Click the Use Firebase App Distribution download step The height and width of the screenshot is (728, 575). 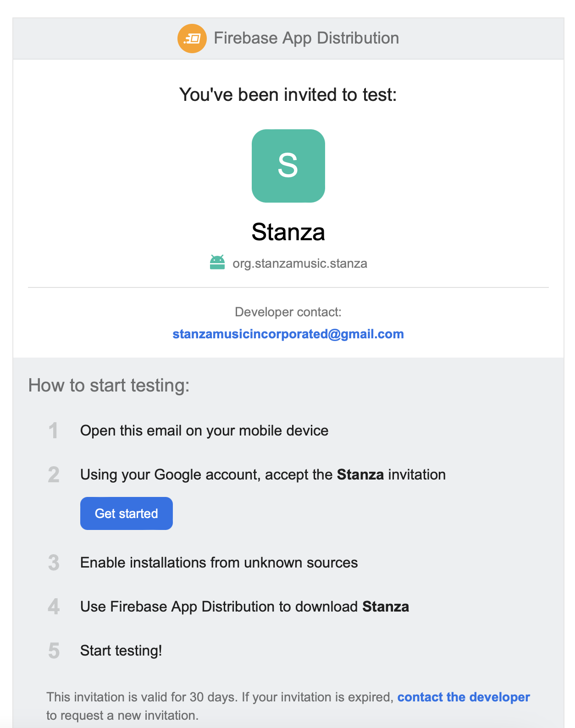click(x=244, y=607)
